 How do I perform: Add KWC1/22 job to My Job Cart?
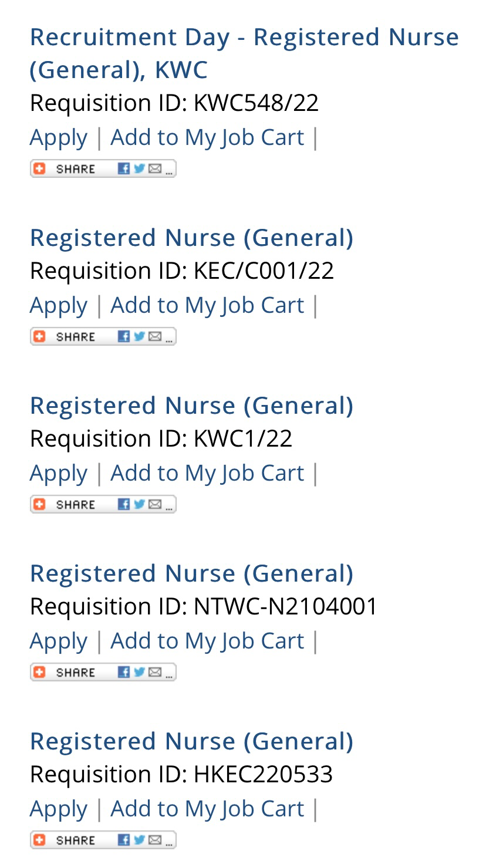[207, 473]
